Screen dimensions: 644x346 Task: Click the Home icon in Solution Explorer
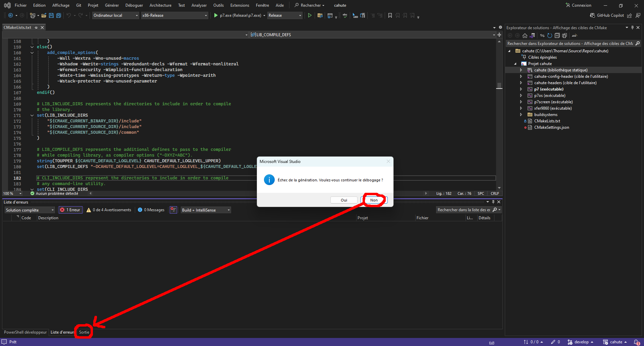click(x=525, y=36)
